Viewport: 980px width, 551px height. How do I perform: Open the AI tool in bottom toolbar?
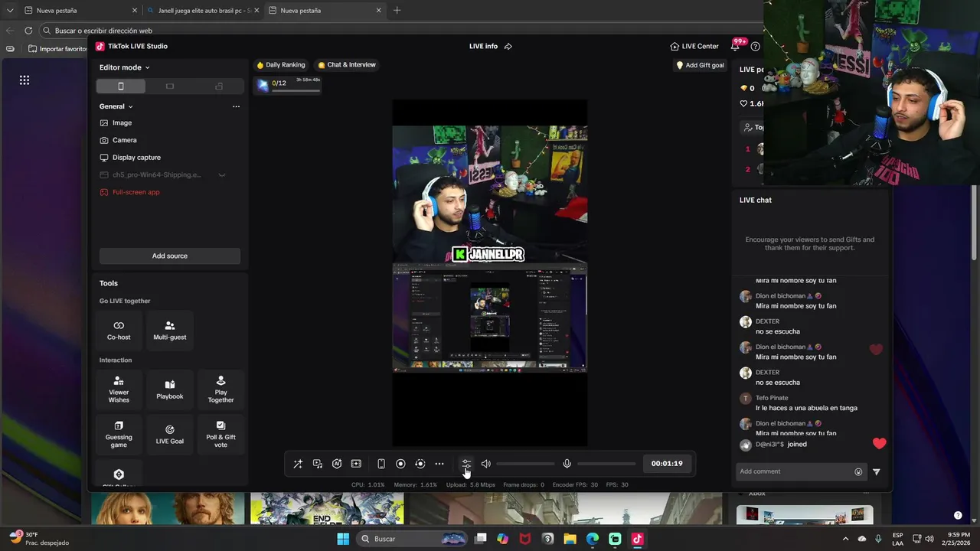(x=337, y=464)
